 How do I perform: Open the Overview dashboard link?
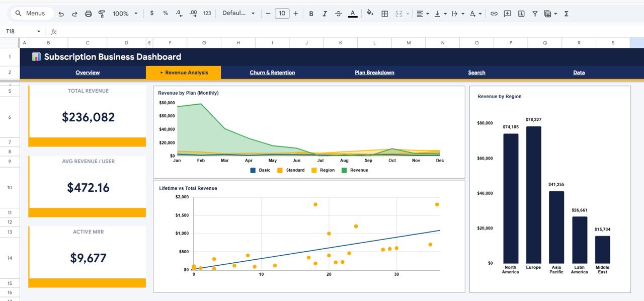tap(88, 72)
